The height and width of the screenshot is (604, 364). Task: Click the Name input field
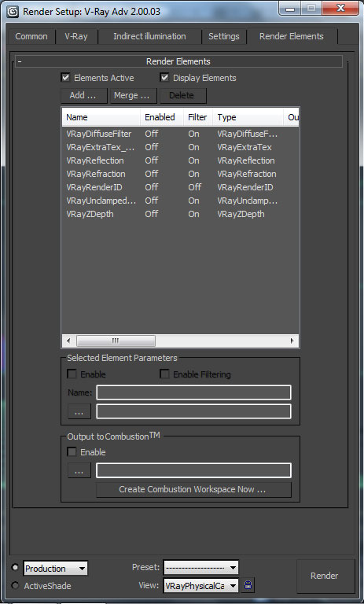point(193,392)
